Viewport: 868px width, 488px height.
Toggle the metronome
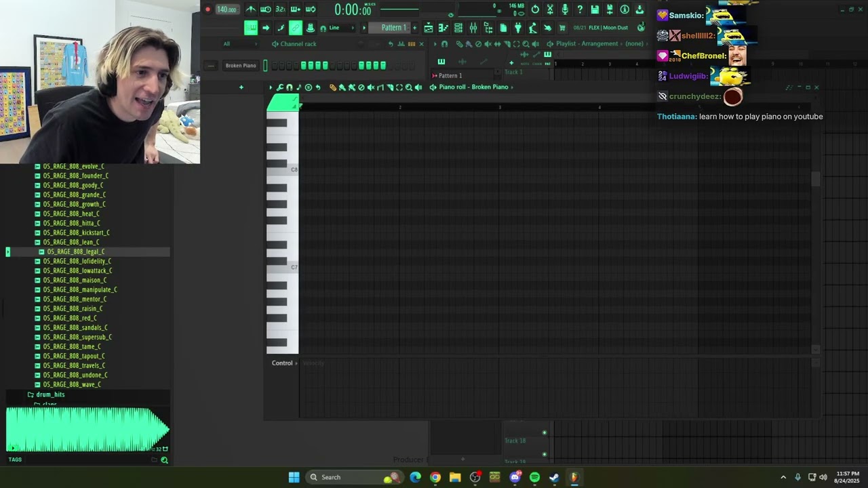pyautogui.click(x=251, y=9)
